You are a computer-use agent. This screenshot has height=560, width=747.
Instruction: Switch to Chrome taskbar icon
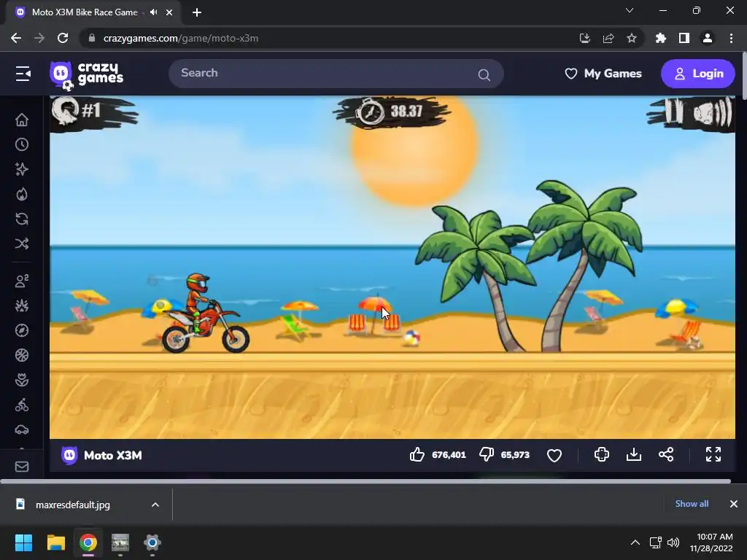(x=88, y=542)
